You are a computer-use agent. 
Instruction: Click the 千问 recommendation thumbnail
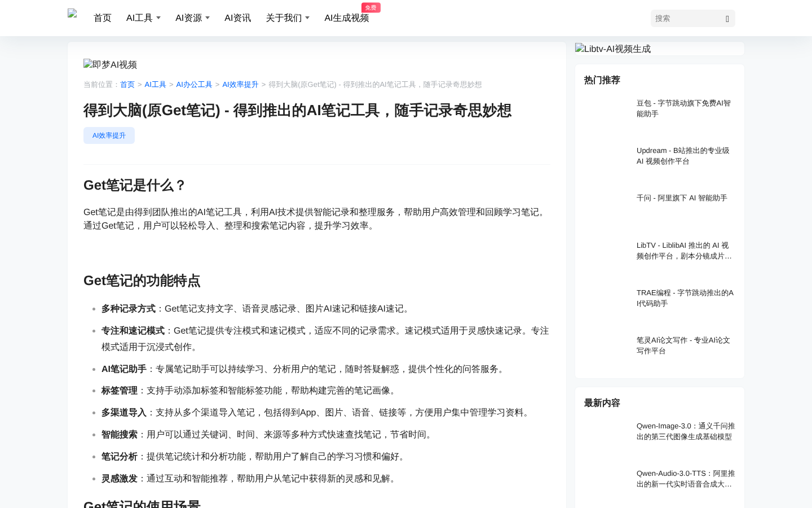pos(606,208)
